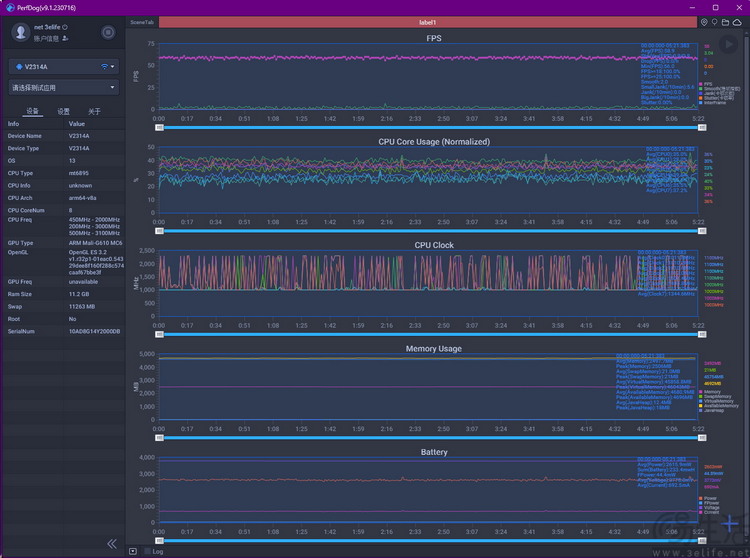The image size is (750, 558).
Task: Toggle the Power legend entry
Action: (x=708, y=498)
